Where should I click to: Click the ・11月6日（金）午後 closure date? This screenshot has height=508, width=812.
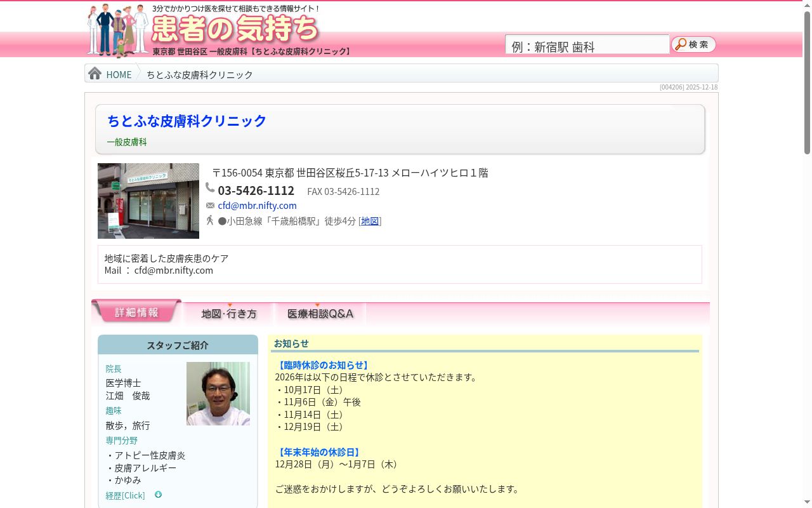tap(318, 402)
